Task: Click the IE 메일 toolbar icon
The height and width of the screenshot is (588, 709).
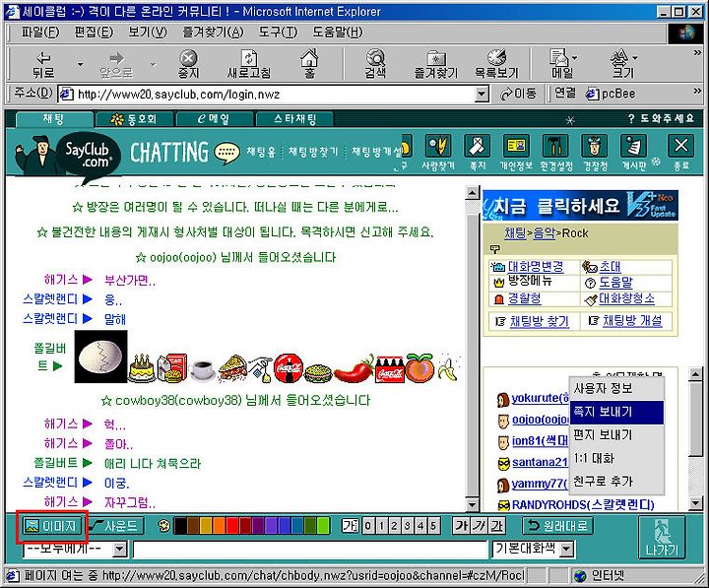Action: tap(561, 64)
